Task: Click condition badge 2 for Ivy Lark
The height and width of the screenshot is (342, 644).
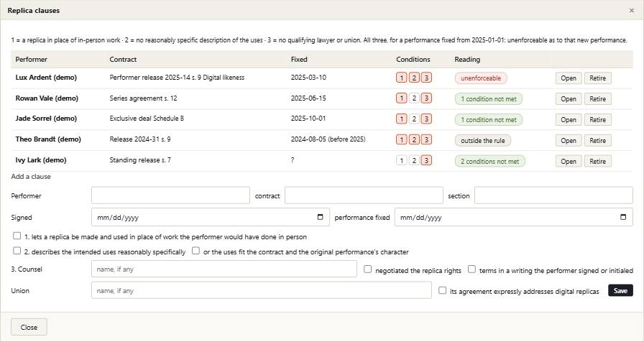Action: [x=415, y=160]
